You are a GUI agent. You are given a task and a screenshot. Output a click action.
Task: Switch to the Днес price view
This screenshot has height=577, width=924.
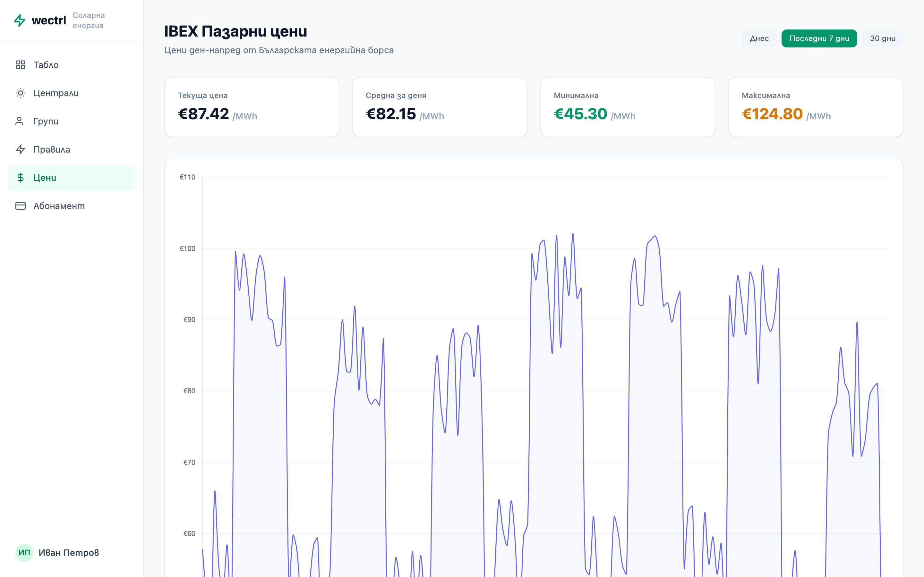coord(759,38)
